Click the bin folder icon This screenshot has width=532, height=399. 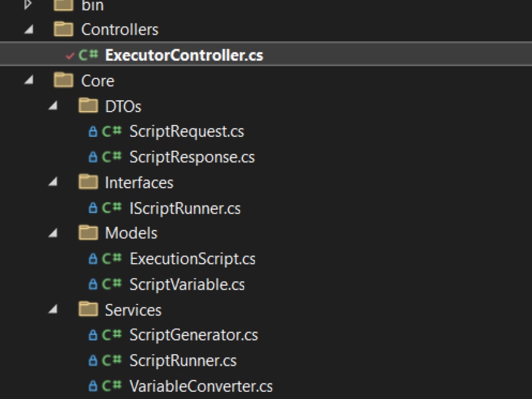pos(63,5)
